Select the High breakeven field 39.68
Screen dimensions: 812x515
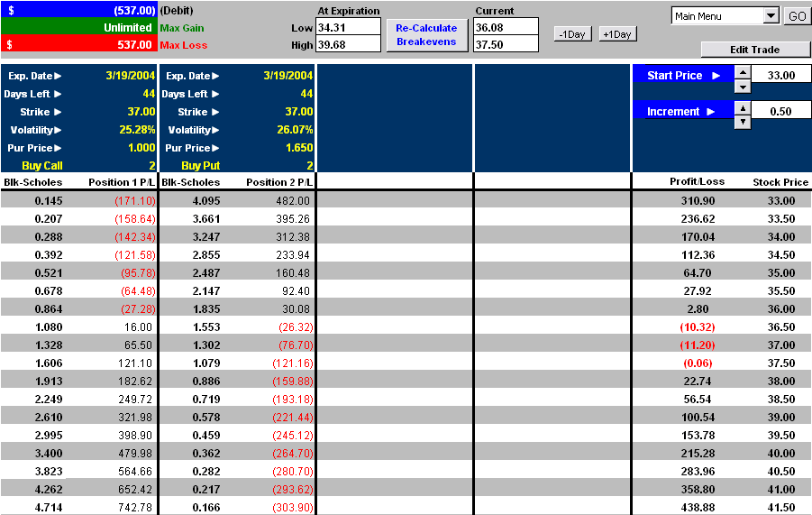pos(348,44)
